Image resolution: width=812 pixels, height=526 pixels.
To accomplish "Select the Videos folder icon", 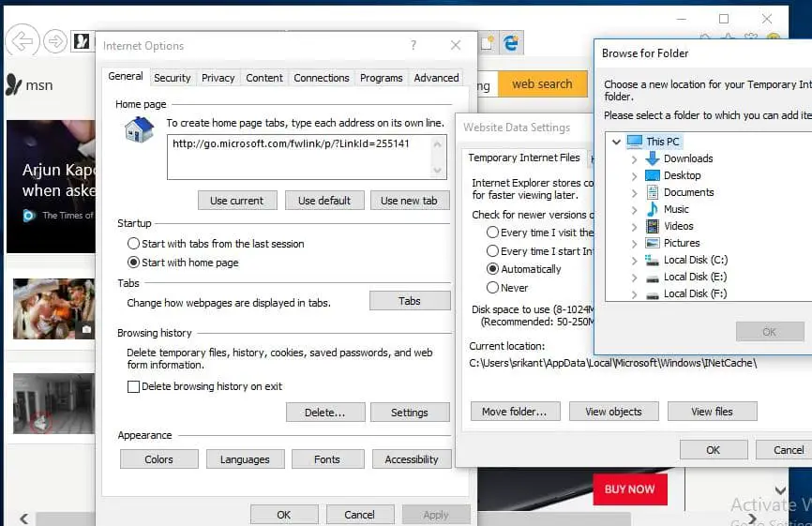I will click(x=653, y=226).
